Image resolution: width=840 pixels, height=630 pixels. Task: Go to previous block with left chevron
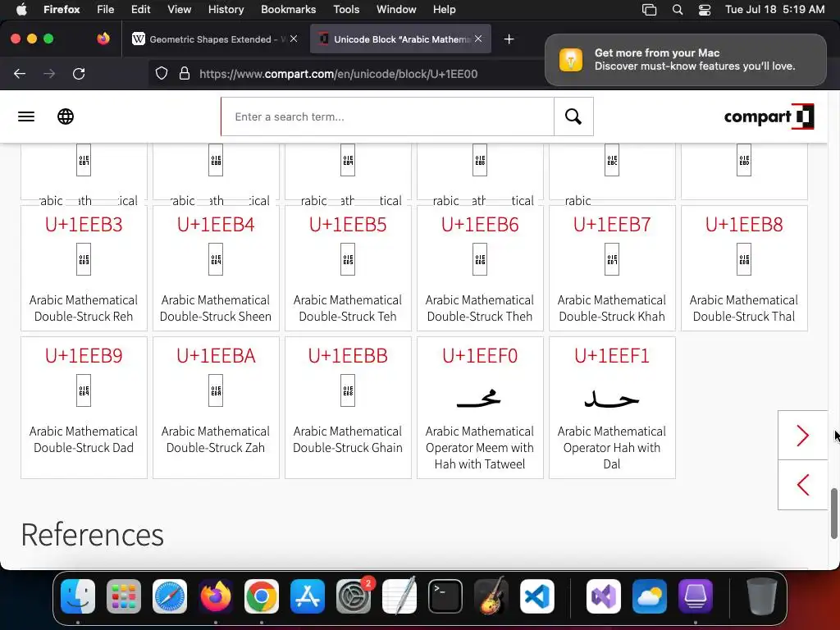(802, 485)
